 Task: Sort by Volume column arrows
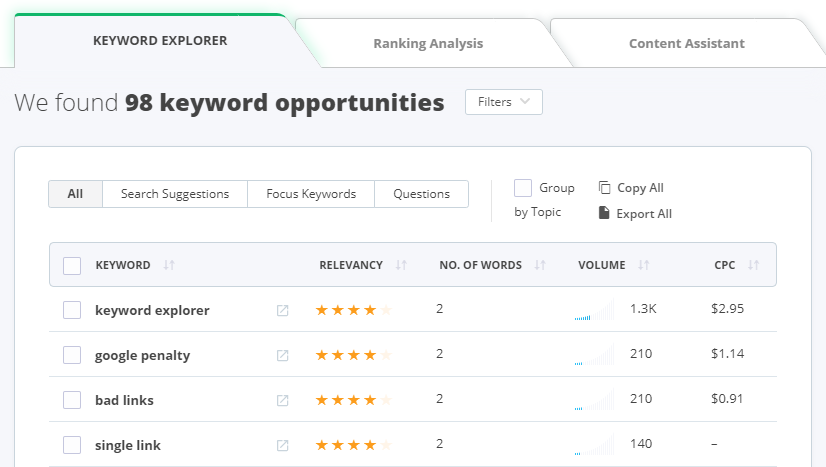(644, 266)
